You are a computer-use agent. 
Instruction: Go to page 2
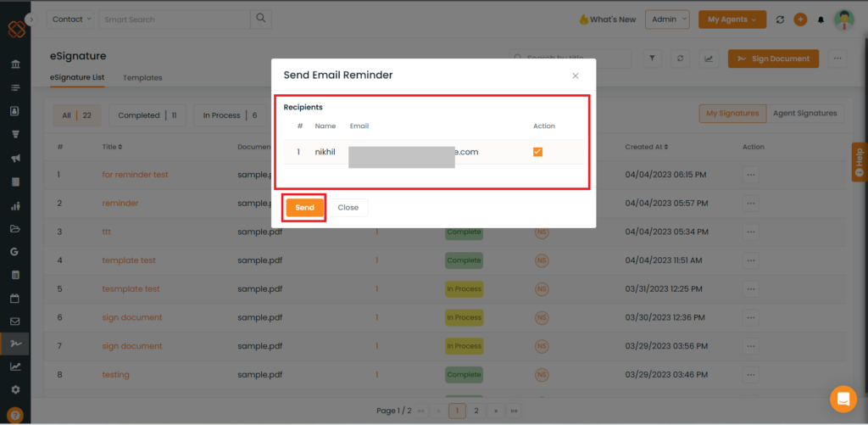click(476, 411)
